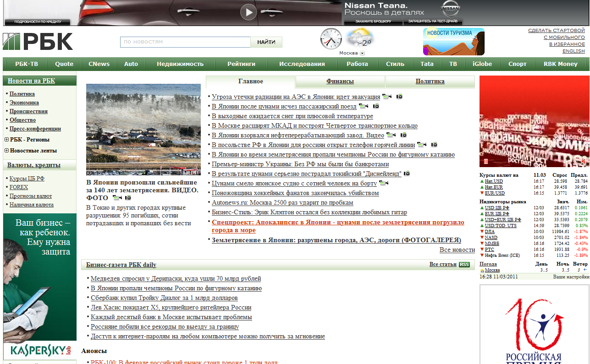Click video icon under main earthquake story
The height and width of the screenshot is (364, 590).
117,198
